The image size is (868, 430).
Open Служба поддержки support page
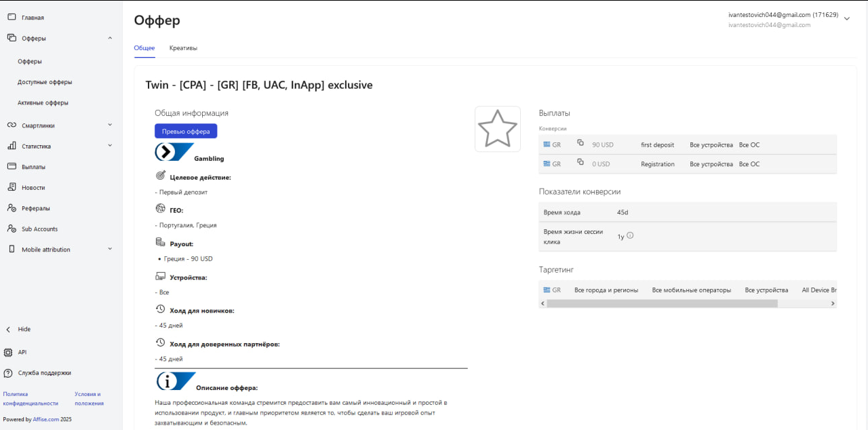pos(44,373)
